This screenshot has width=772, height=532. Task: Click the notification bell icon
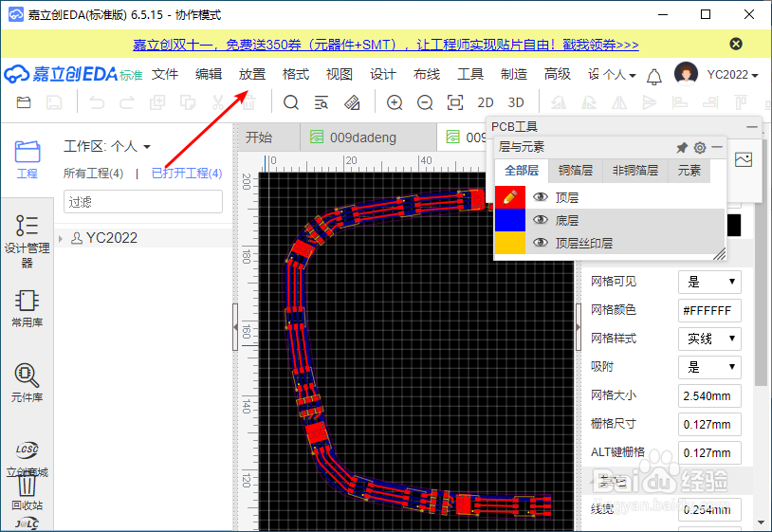(x=653, y=76)
